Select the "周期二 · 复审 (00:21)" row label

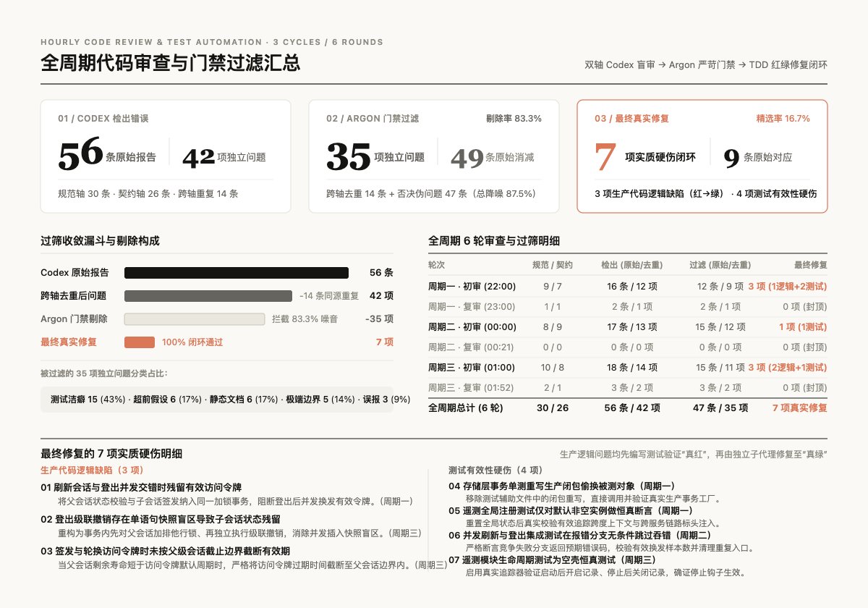(x=471, y=347)
